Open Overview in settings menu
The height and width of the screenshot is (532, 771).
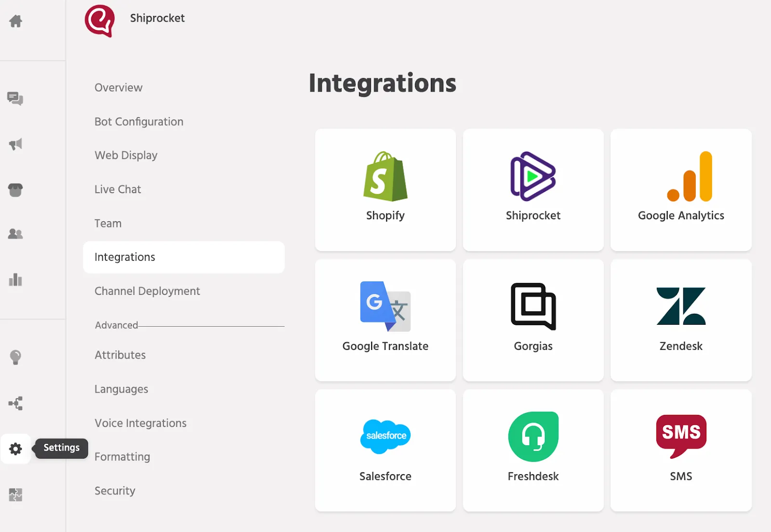tap(119, 88)
